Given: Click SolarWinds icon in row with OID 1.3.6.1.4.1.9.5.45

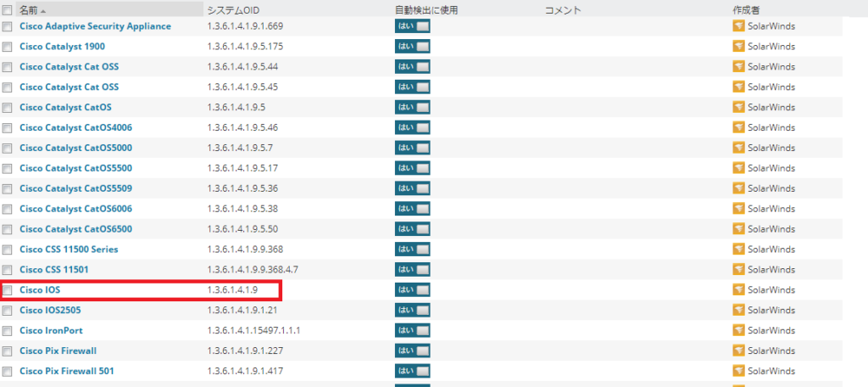Looking at the screenshot, I should [738, 87].
